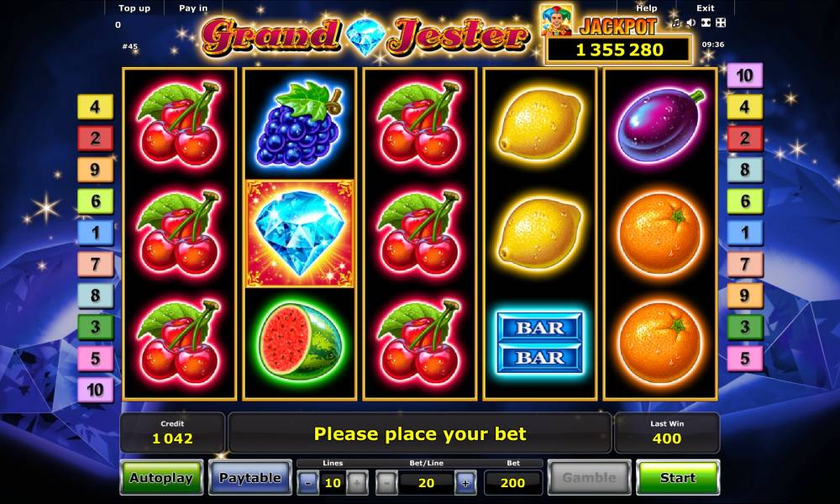Click the red payline 2 marker on right

744,139
